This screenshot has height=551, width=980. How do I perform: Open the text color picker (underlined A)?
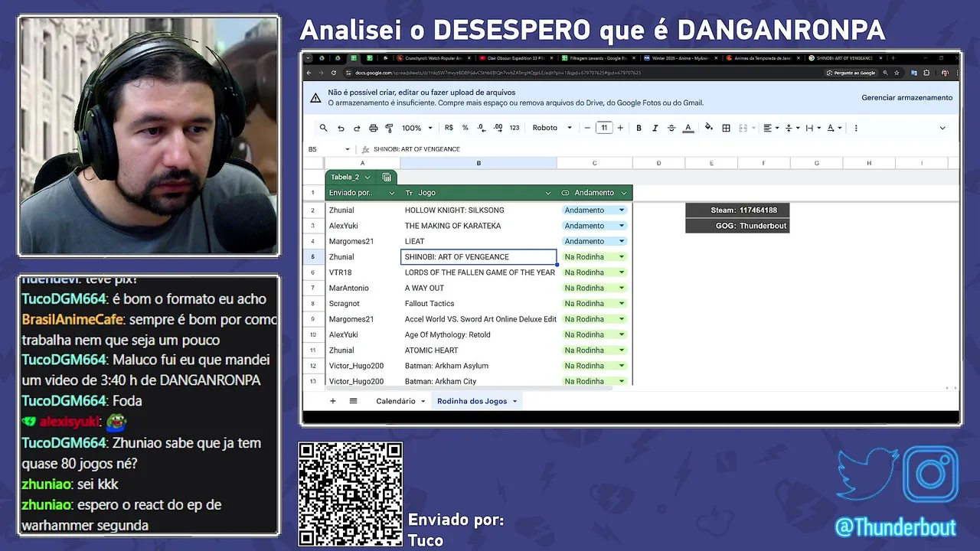tap(688, 128)
